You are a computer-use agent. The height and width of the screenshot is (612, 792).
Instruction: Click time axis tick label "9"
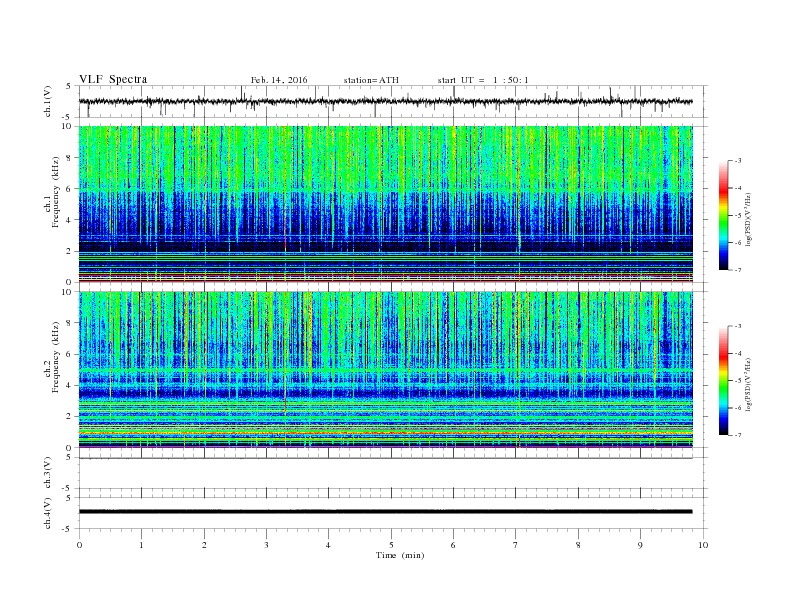(x=640, y=545)
